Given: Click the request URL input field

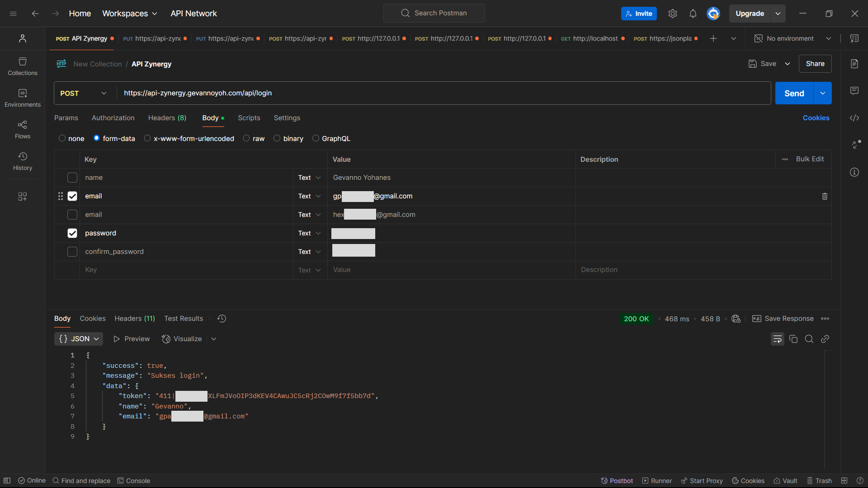Looking at the screenshot, I should [444, 93].
